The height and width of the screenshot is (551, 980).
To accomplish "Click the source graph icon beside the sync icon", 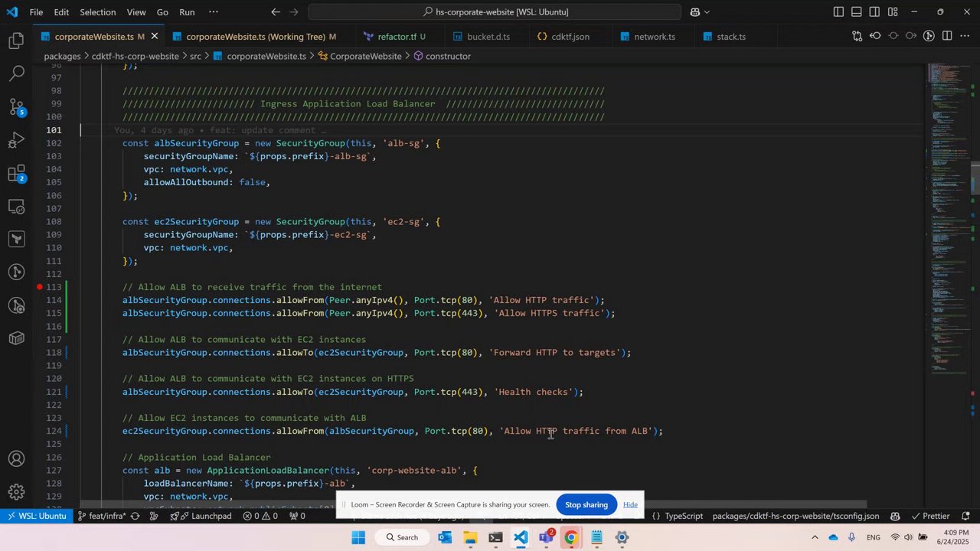I will tap(153, 516).
